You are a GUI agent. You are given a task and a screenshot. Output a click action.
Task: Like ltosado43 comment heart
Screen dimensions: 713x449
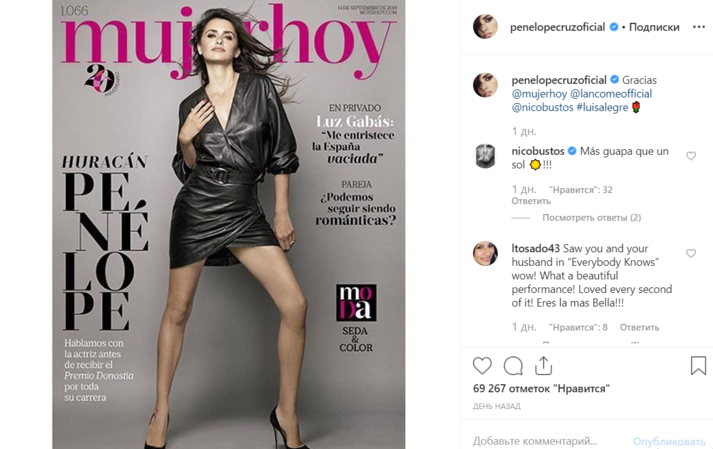click(x=691, y=253)
